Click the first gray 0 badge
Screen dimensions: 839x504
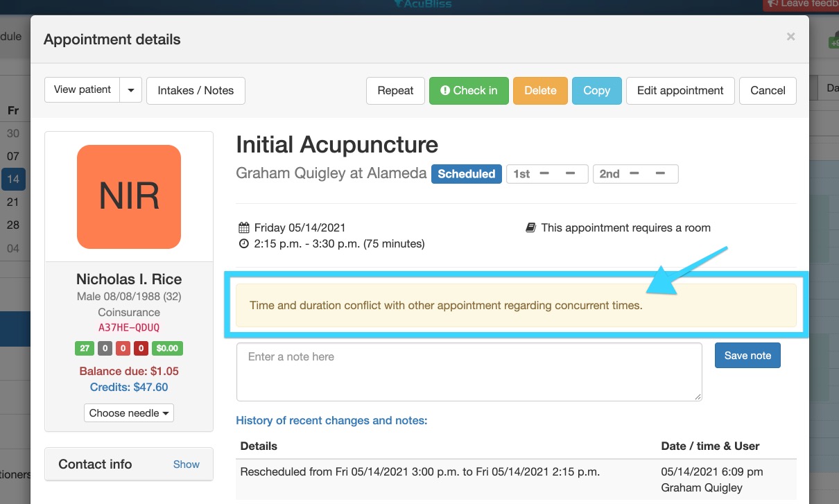(104, 348)
